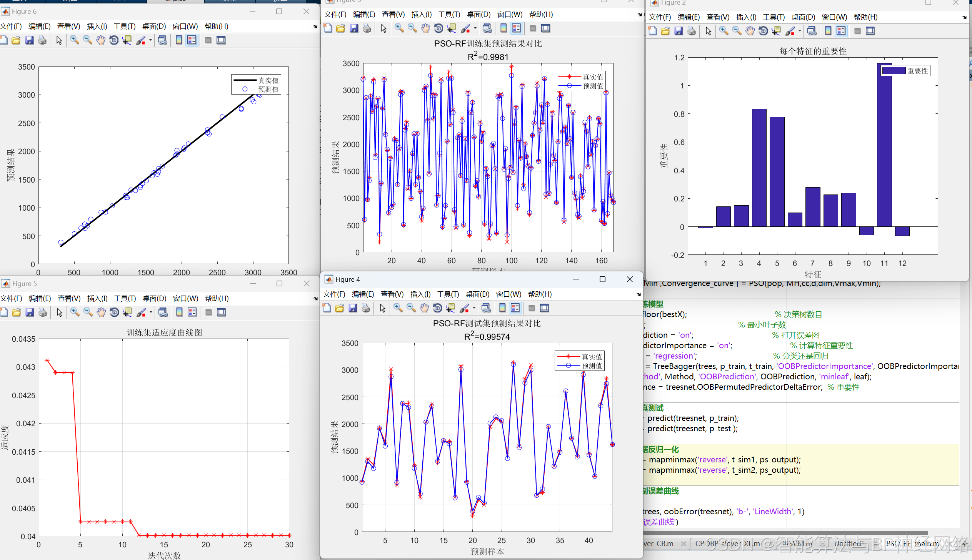Open 工具(T) menu in Figure 4

[x=448, y=294]
